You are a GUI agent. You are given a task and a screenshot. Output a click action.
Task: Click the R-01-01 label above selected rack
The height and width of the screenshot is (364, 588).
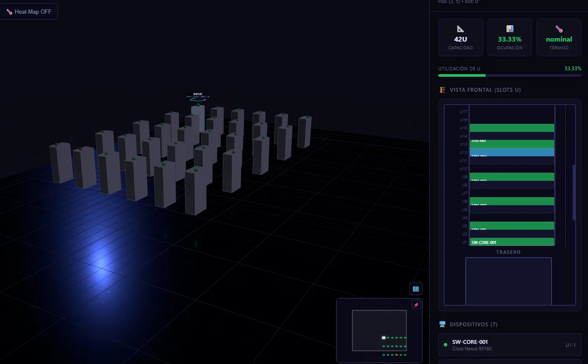pos(198,93)
